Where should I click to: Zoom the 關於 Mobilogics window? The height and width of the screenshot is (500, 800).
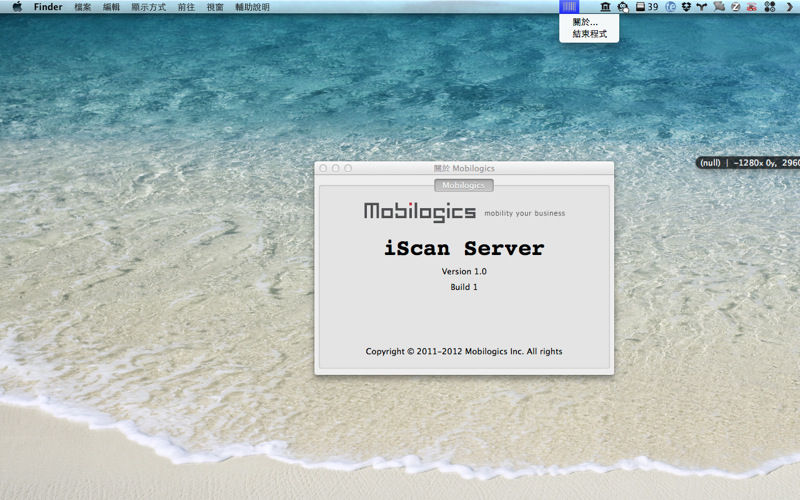point(348,168)
